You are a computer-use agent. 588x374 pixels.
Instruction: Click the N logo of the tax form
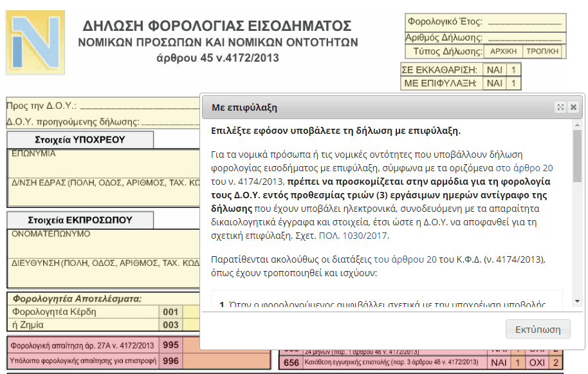click(x=35, y=42)
